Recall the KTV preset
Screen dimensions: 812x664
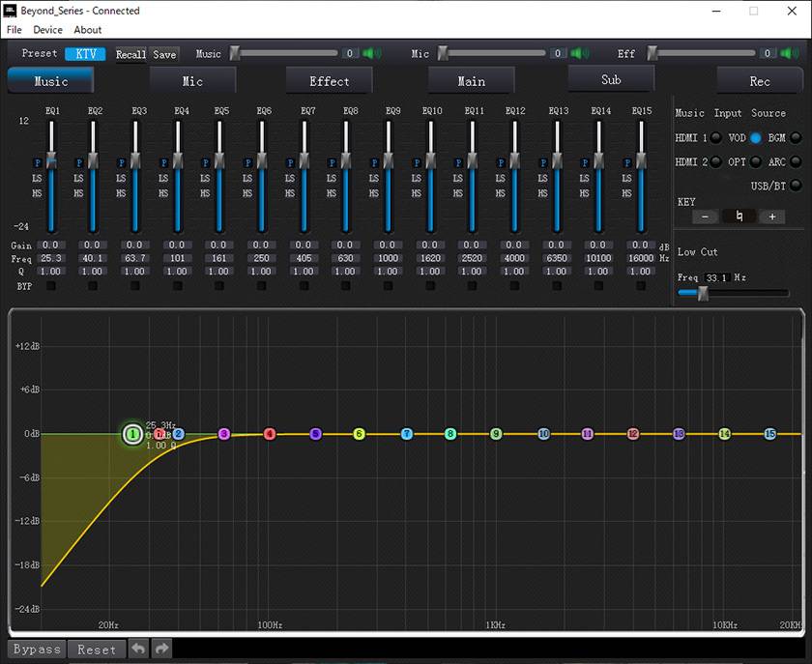(130, 54)
